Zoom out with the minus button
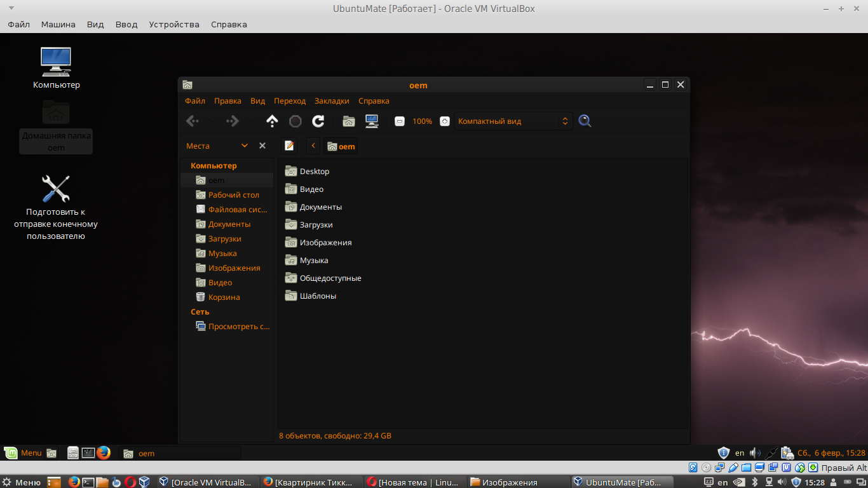Image resolution: width=868 pixels, height=488 pixels. [400, 121]
